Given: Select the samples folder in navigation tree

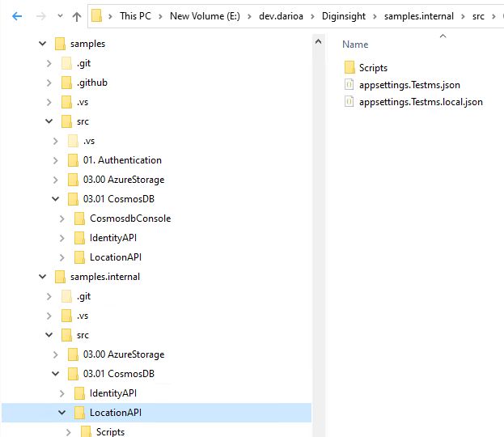Looking at the screenshot, I should [x=87, y=44].
